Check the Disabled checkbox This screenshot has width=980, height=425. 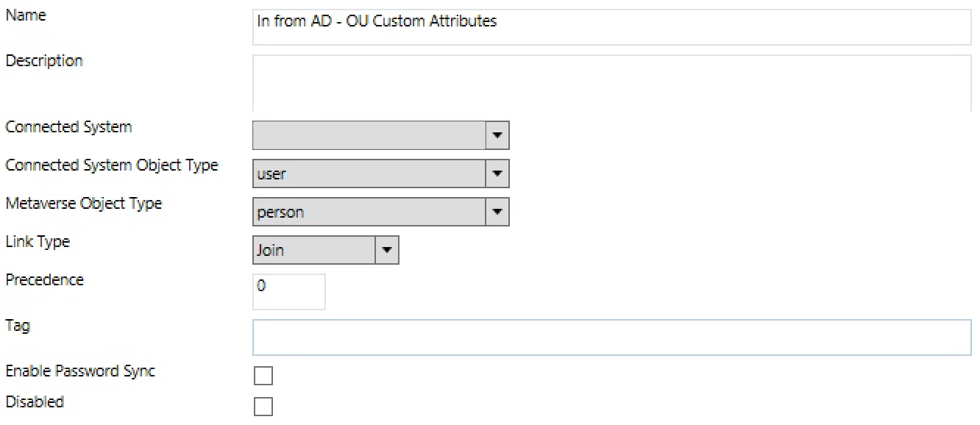(263, 407)
